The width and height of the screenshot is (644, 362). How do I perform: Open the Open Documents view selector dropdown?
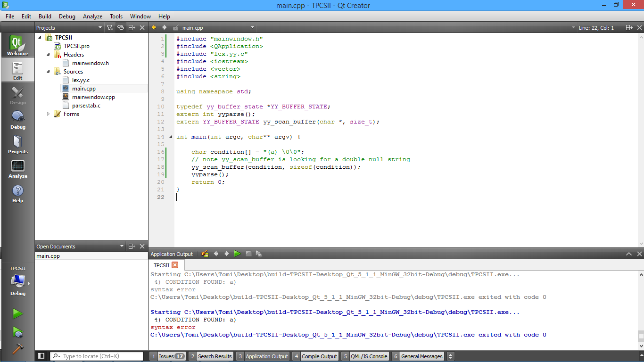80,247
